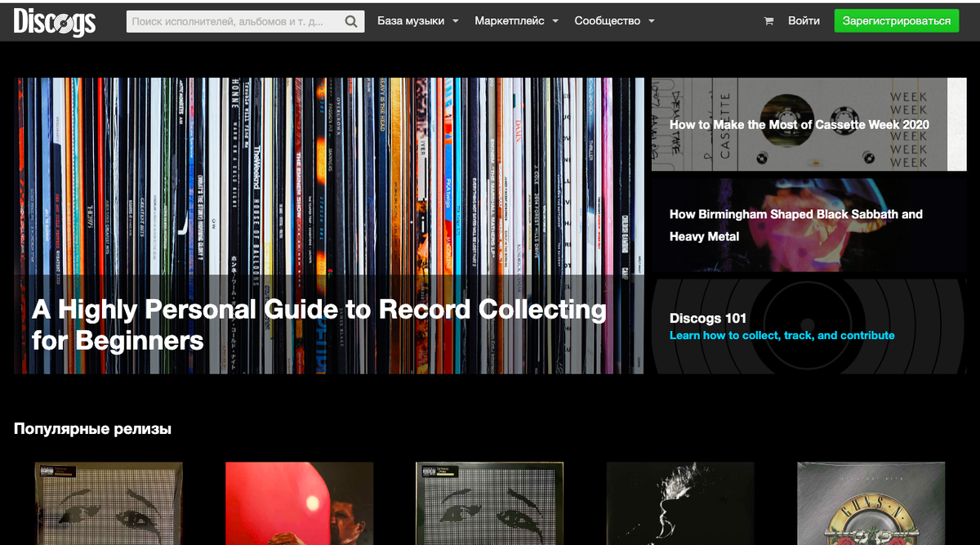Click the Войти link
Screen dimensions: 980x545
[x=804, y=20]
